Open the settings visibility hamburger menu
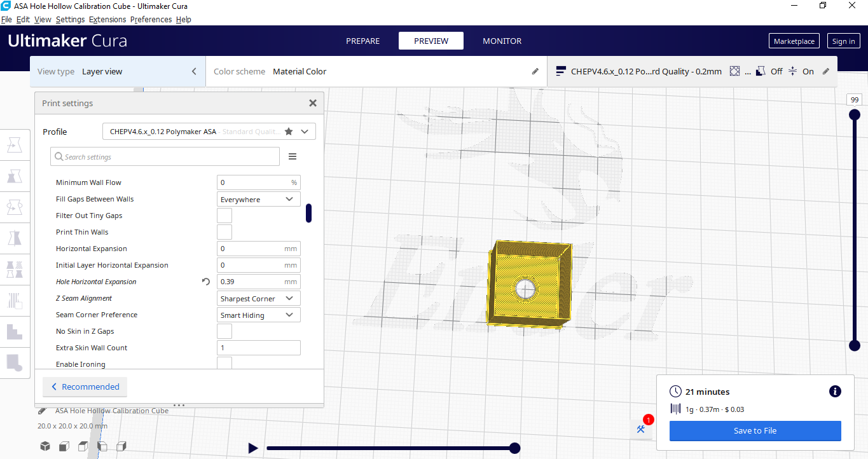This screenshot has width=868, height=459. pos(293,156)
